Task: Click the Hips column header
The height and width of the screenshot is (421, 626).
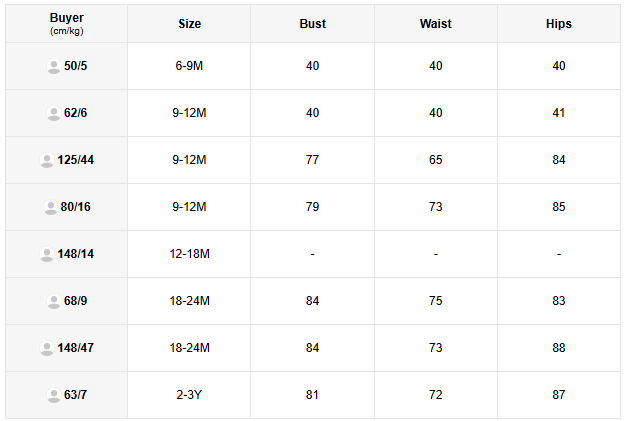Action: 559,24
